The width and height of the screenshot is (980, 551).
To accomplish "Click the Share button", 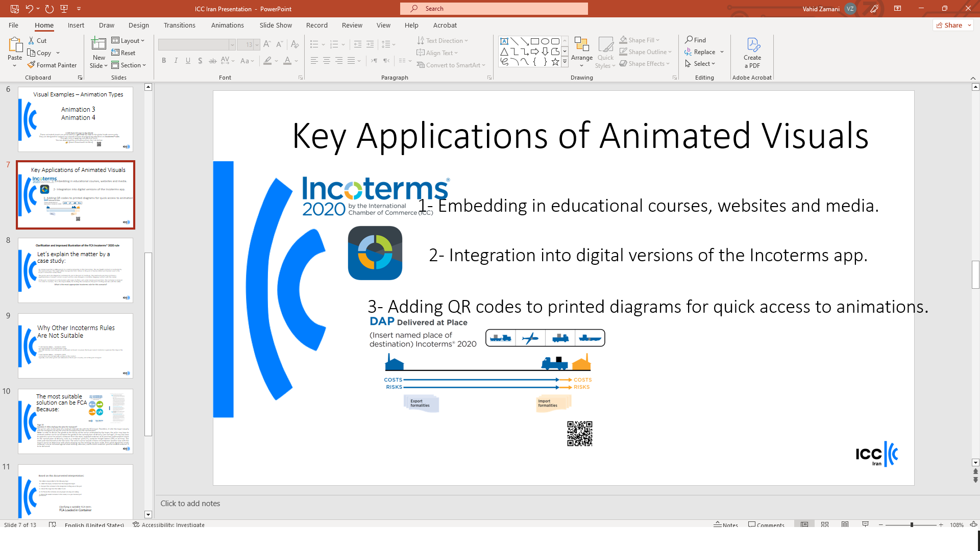I will [953, 25].
